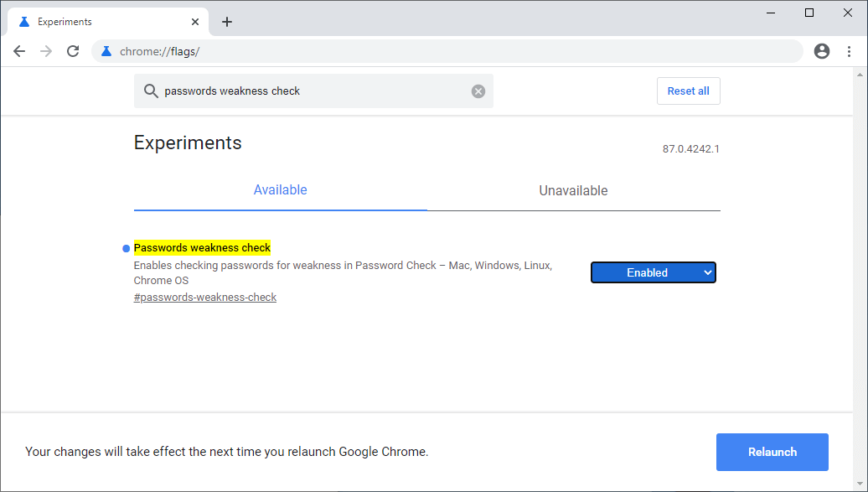The height and width of the screenshot is (492, 868).
Task: Click the back navigation arrow
Action: (19, 51)
